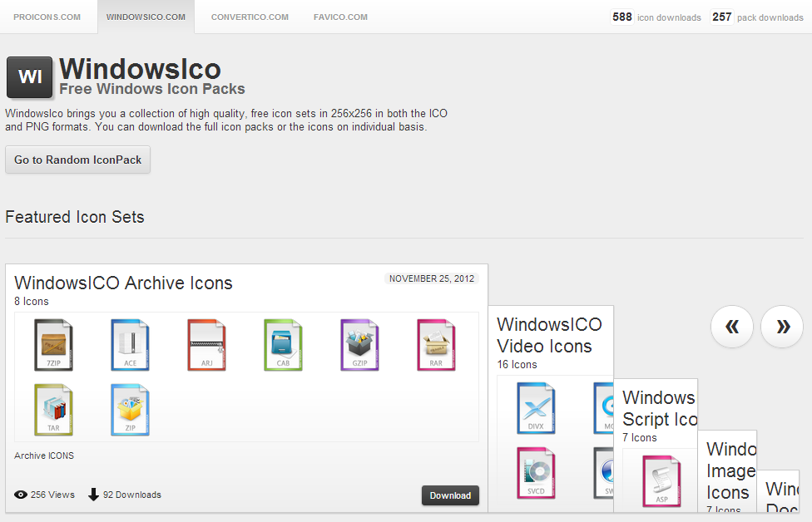Open the ASP script icon
This screenshot has height=522, width=812.
pos(661,481)
